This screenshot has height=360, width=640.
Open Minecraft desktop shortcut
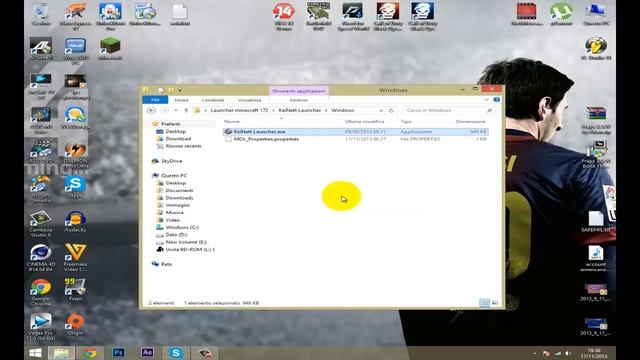pyautogui.click(x=110, y=49)
